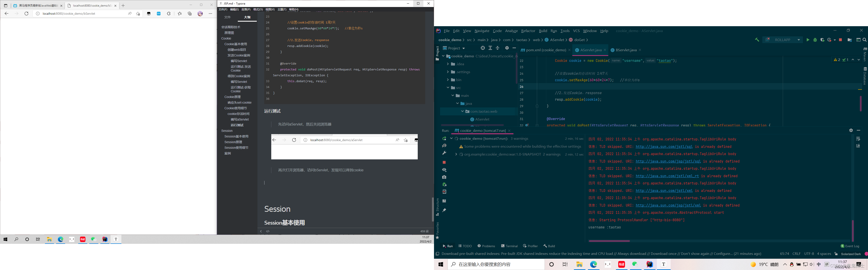
Task: Collapse cookie_demo [tomcat7:run] build node
Action: pyautogui.click(x=451, y=138)
